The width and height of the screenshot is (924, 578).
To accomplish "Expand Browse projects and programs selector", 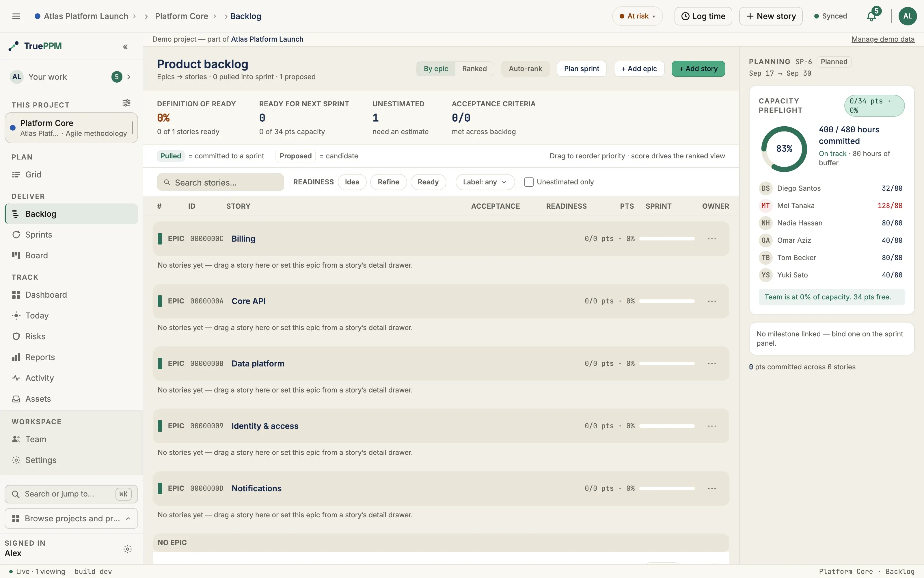I will (x=71, y=518).
